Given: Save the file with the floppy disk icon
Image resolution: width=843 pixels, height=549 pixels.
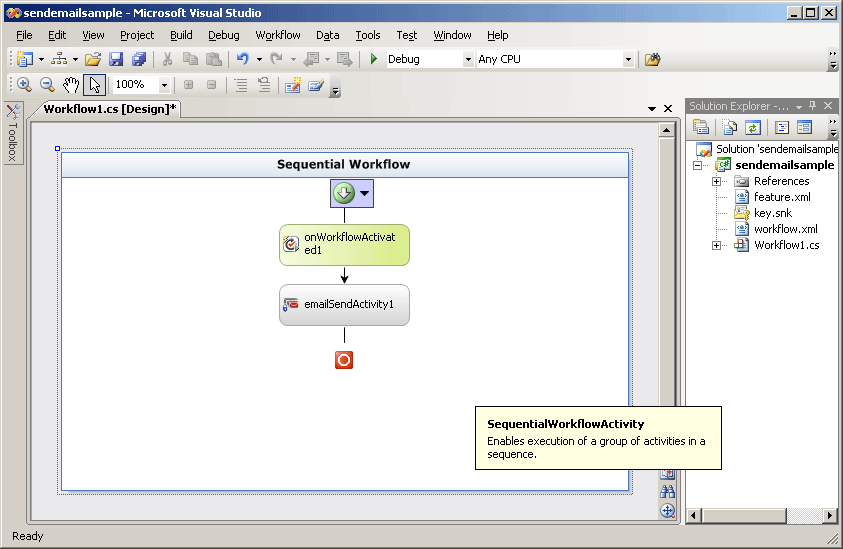Looking at the screenshot, I should (x=116, y=59).
